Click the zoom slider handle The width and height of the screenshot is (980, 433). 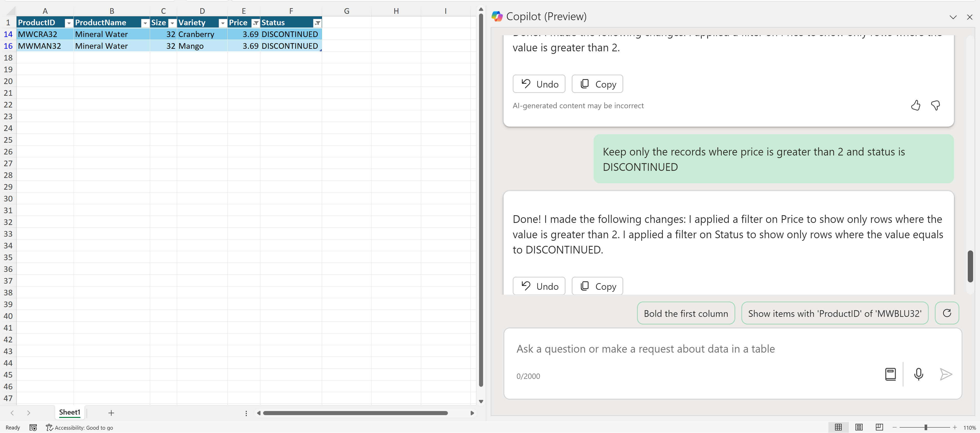point(926,427)
